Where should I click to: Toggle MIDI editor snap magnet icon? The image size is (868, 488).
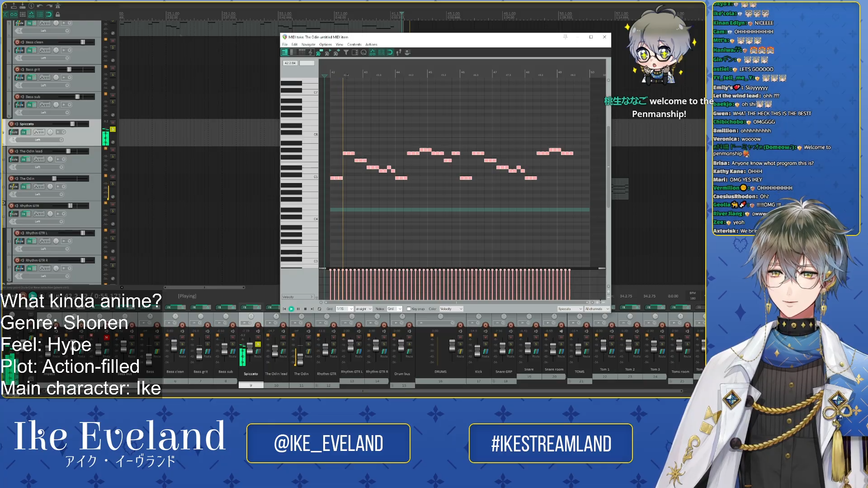(390, 52)
